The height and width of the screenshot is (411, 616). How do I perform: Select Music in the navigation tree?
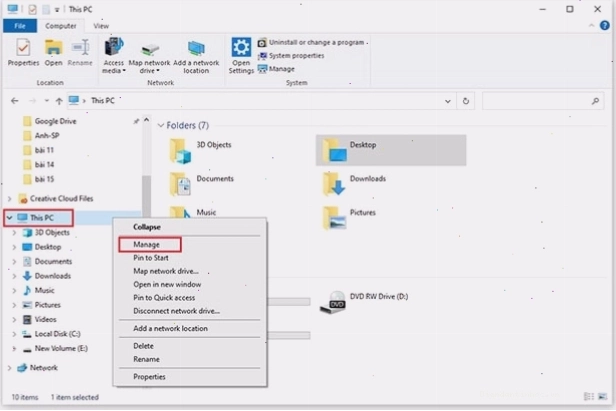(38, 290)
